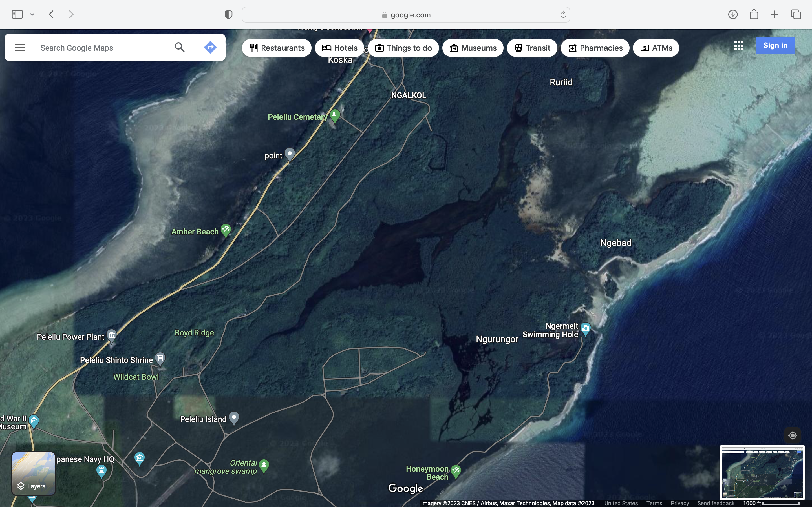The height and width of the screenshot is (507, 812).
Task: Click the Directions arrow icon
Action: [210, 47]
